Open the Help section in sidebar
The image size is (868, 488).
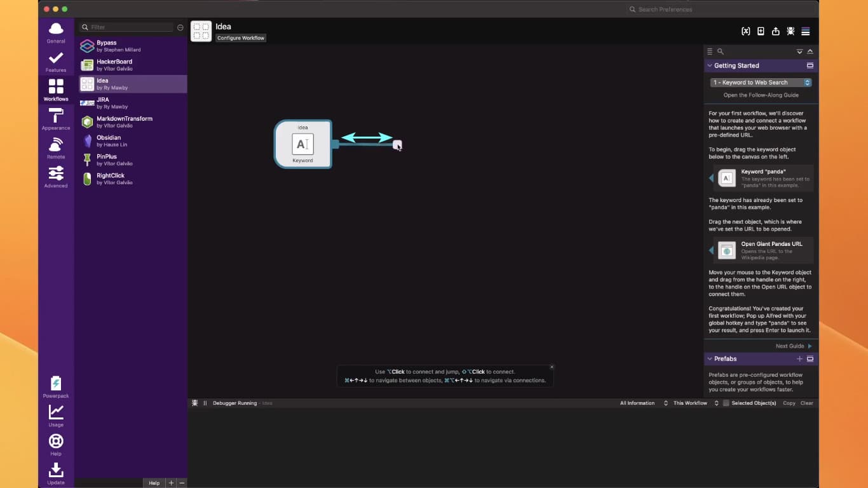(56, 445)
